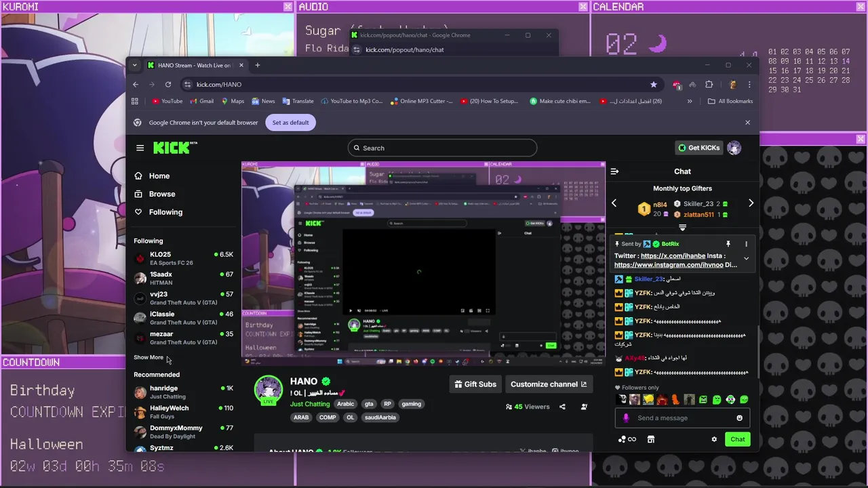Open Chrome extensions puzzle icon
This screenshot has height=488, width=868.
click(x=709, y=85)
